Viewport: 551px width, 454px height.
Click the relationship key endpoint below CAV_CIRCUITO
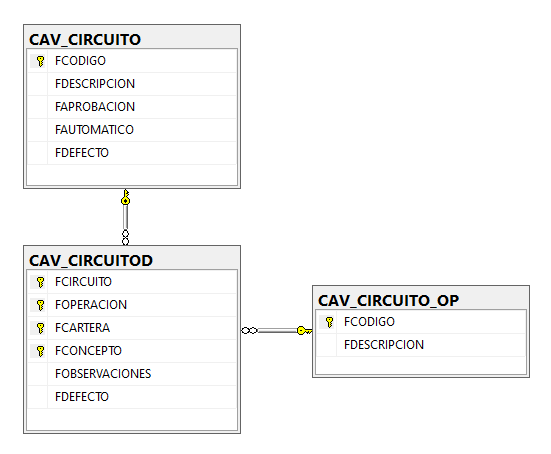coord(125,197)
